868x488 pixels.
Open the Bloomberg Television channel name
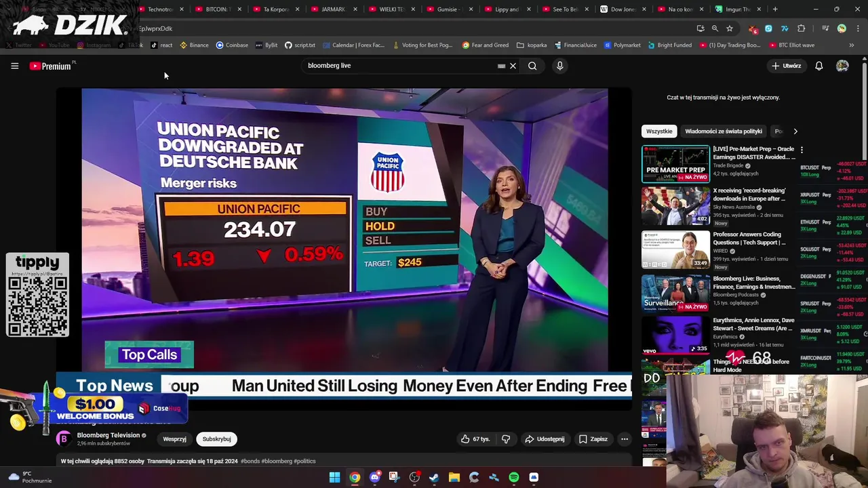coord(108,435)
